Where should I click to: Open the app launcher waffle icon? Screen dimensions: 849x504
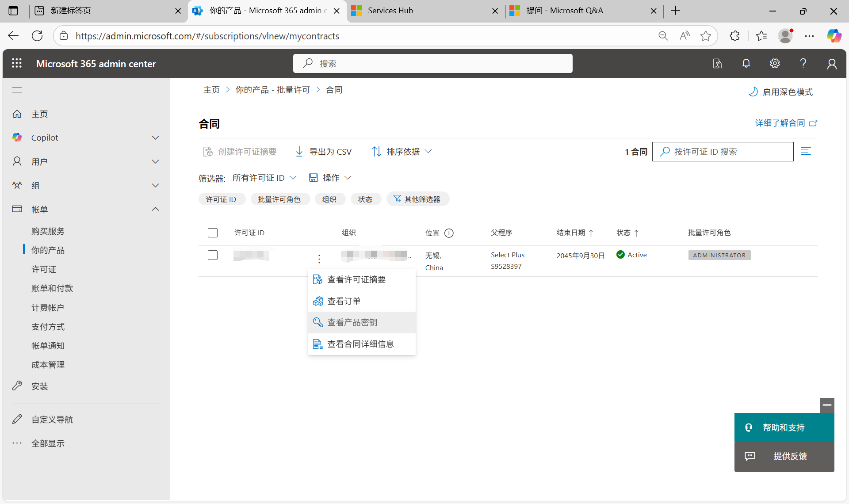click(x=17, y=63)
